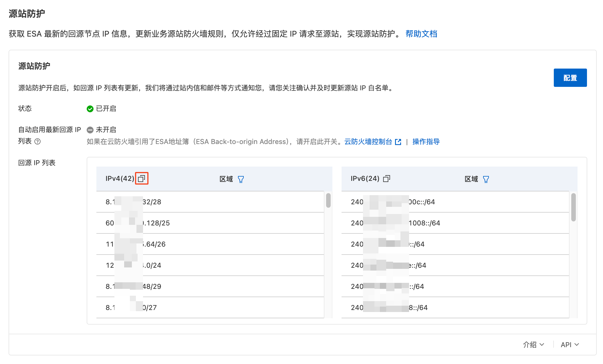Open 云防火墙控制台 link
The image size is (603, 364).
(x=368, y=142)
